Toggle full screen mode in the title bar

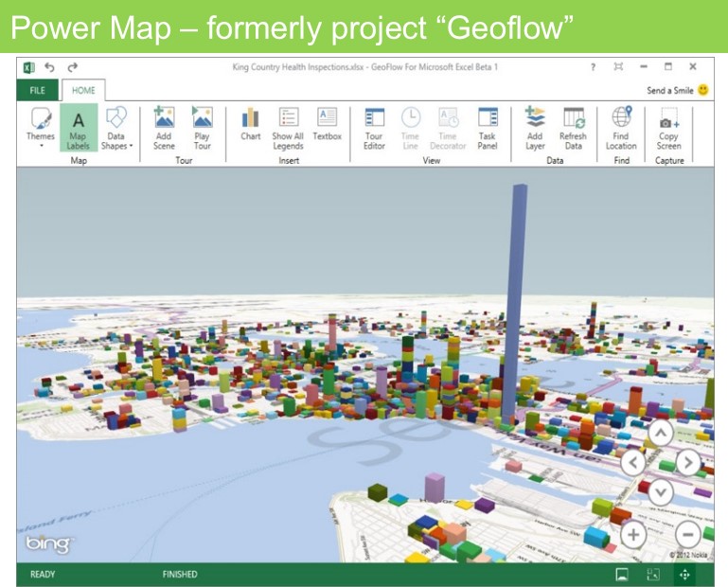pyautogui.click(x=618, y=67)
